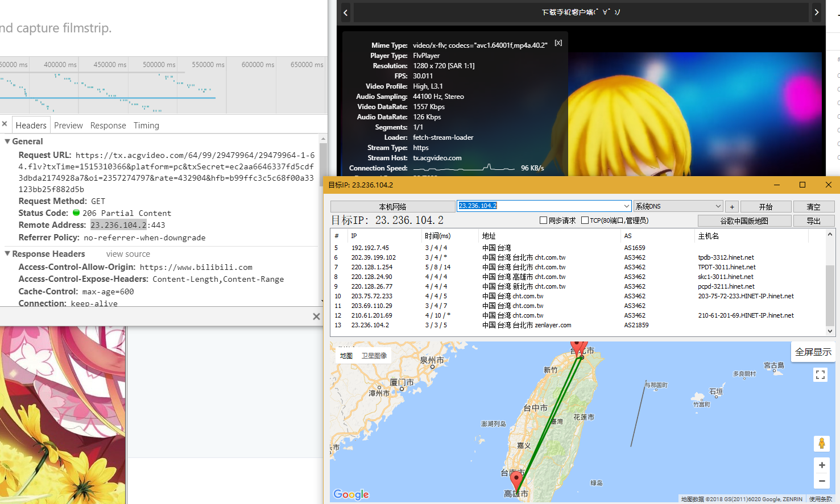The image size is (840, 504).
Task: Click the Remote Address IP value
Action: pos(118,225)
